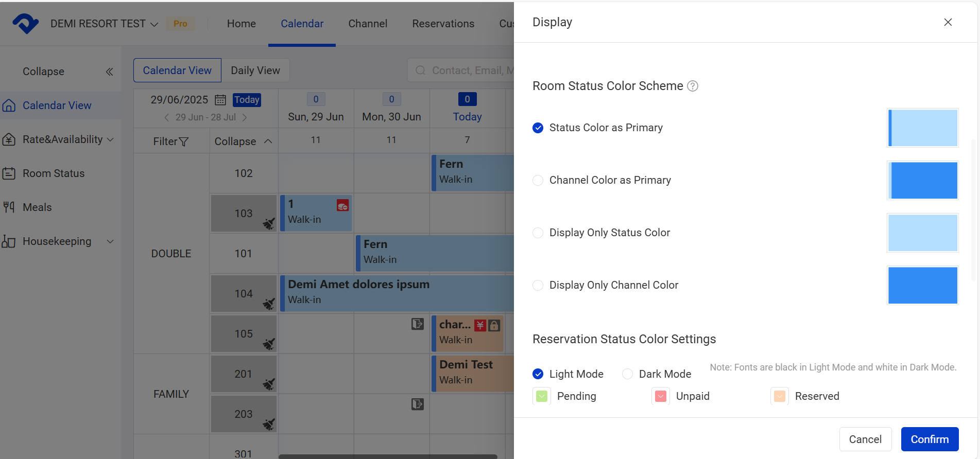Click the help icon beside Room Status Color Scheme
This screenshot has height=459, width=980.
[693, 86]
